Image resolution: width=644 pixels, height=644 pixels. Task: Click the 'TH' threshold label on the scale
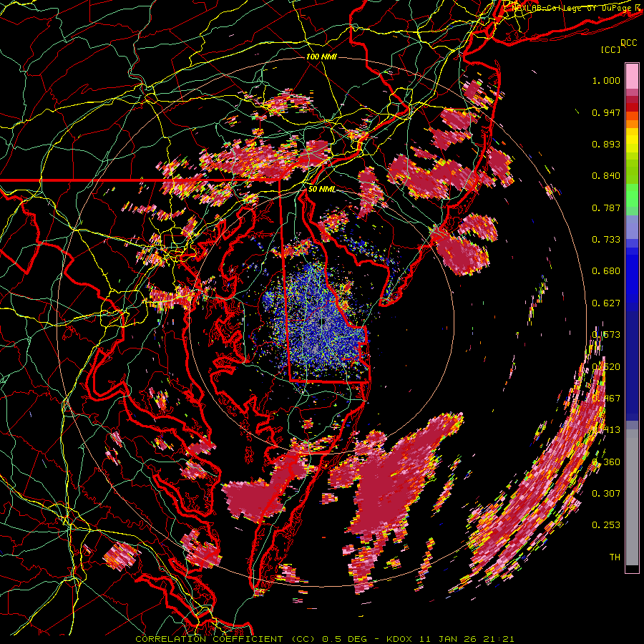click(615, 557)
